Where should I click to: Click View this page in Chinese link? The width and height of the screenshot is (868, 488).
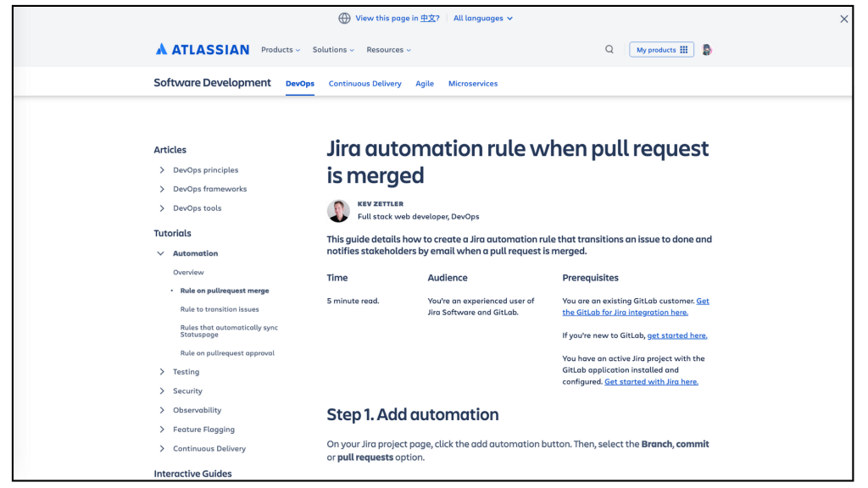(397, 19)
